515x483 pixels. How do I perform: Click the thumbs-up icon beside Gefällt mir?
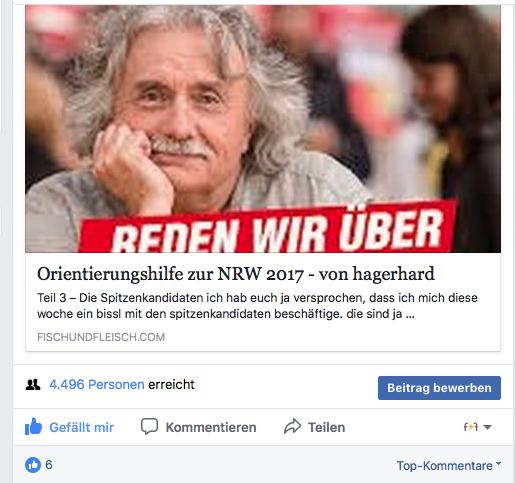(33, 426)
